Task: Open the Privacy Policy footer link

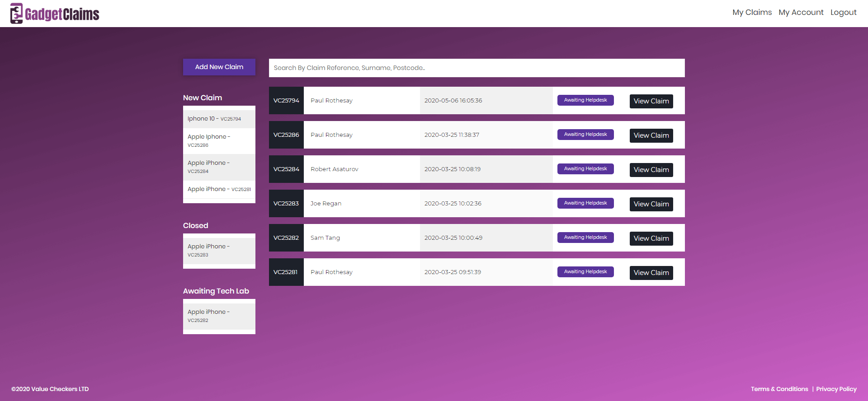Action: click(x=836, y=389)
